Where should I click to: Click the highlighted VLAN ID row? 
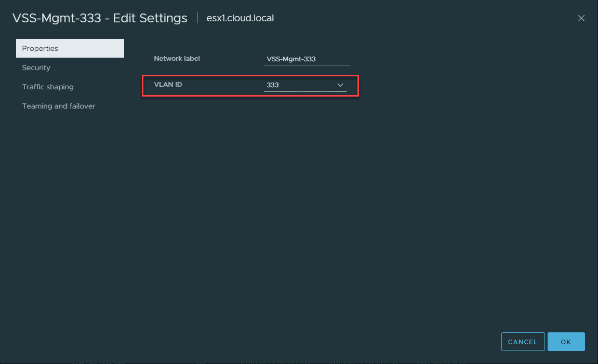click(250, 85)
